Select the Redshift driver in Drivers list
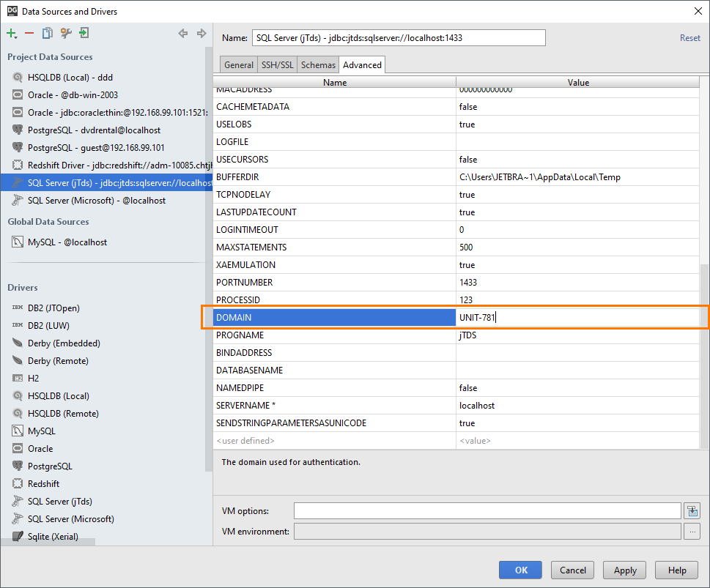The width and height of the screenshot is (710, 588). point(44,484)
